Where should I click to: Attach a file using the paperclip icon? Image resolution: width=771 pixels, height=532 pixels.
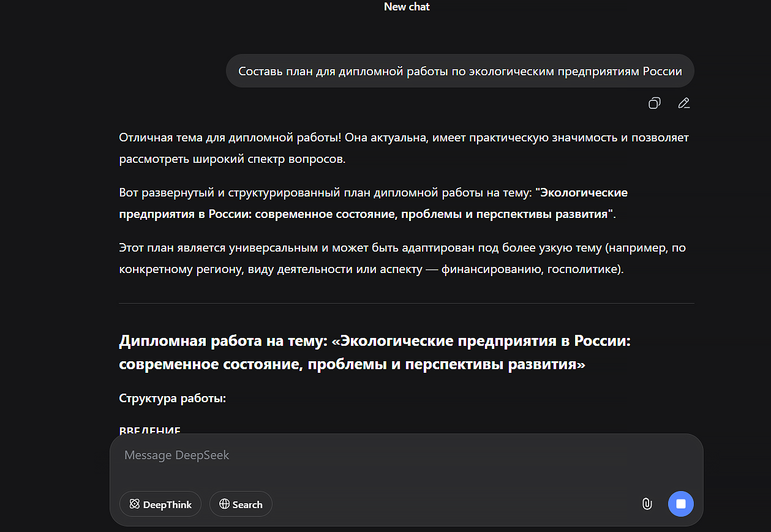tap(646, 504)
